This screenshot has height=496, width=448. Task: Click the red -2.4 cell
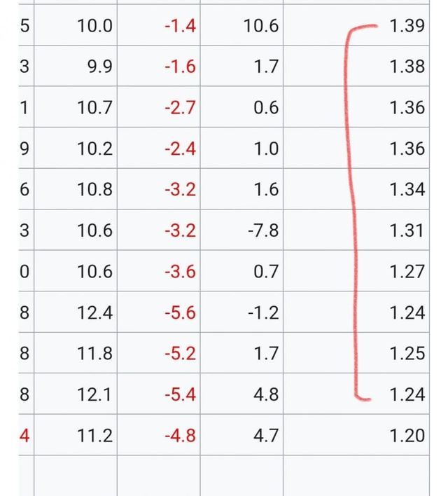coord(179,149)
